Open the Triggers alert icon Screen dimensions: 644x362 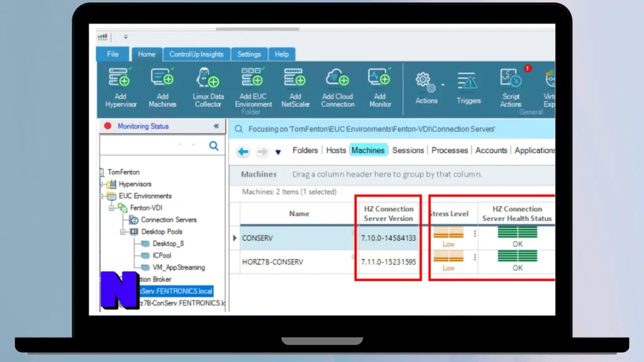(x=468, y=81)
